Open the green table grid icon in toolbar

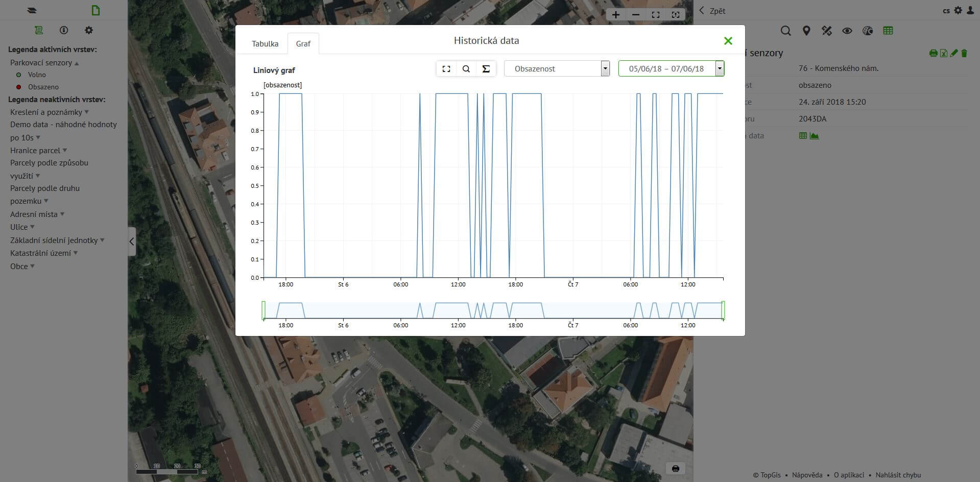coord(888,31)
